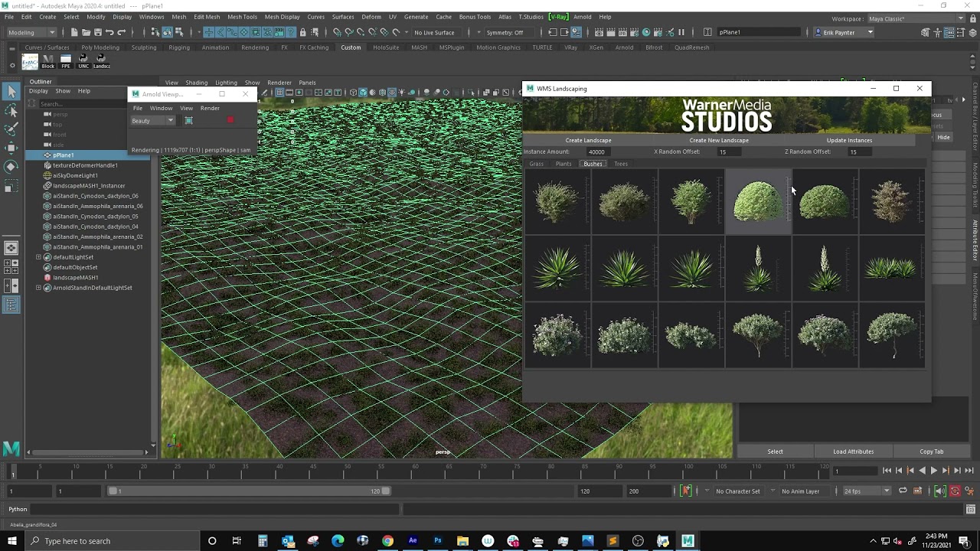The height and width of the screenshot is (551, 980).
Task: Toggle Snap to grids icon
Action: click(337, 32)
